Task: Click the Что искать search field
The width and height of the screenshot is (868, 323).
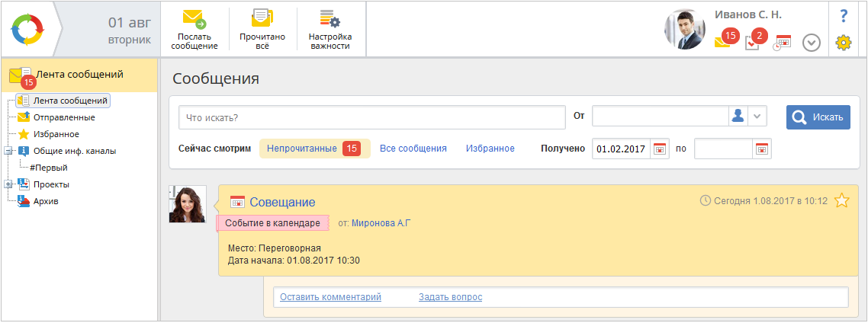Action: [x=371, y=117]
